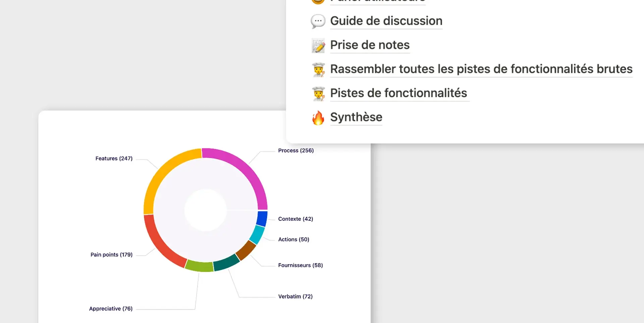
Task: Click the Features (247) chart label
Action: click(x=114, y=158)
